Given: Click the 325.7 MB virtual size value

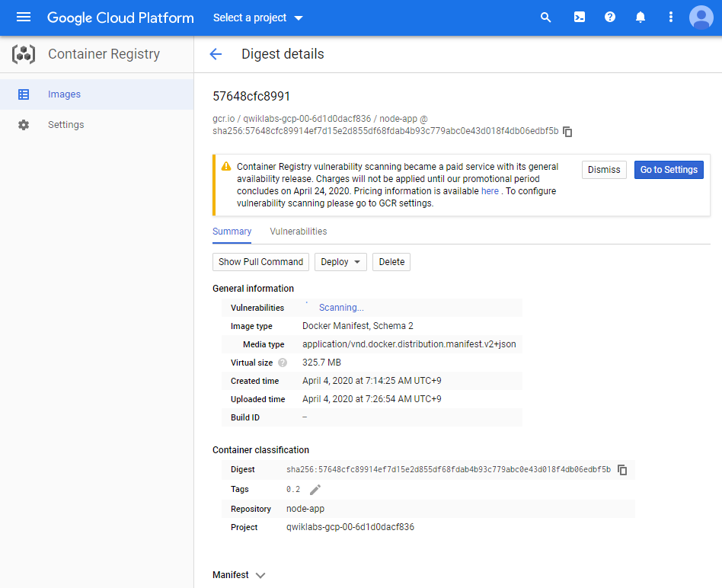Looking at the screenshot, I should point(321,363).
